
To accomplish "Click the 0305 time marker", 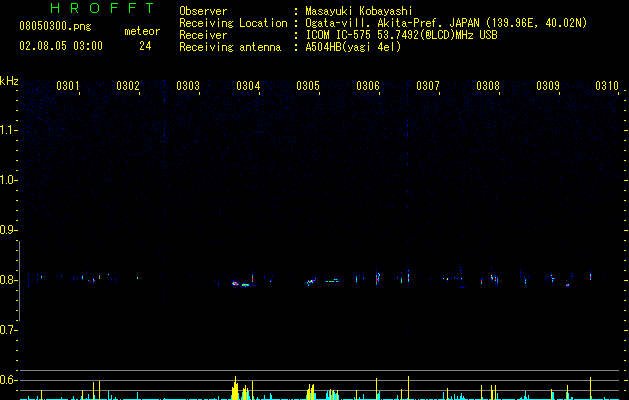I will click(x=308, y=86).
